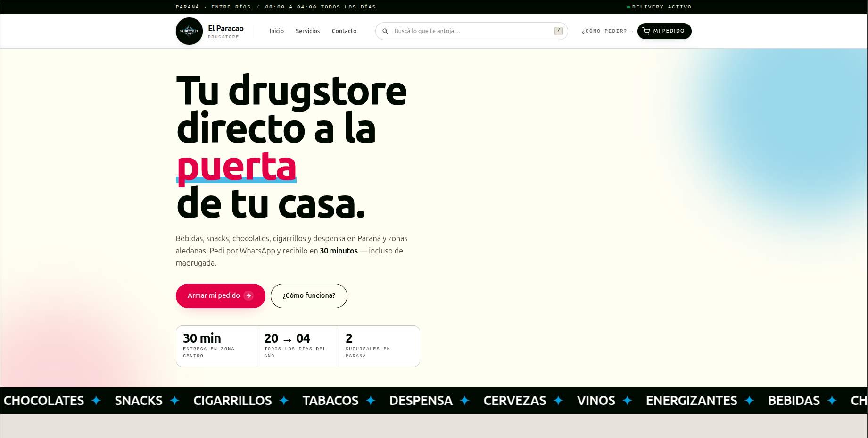Click CIGARRILLOS in the category ticker

[x=232, y=401]
